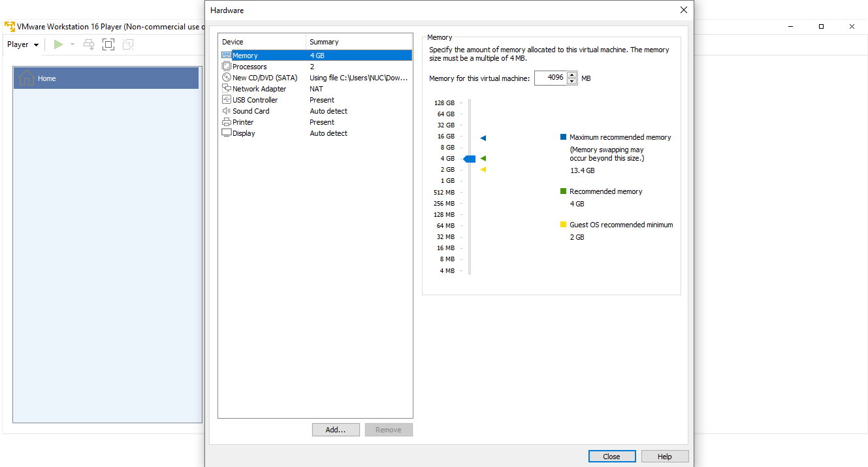Screen dimensions: 868x467
Task: Click the 256 MB scale label
Action: (444, 204)
